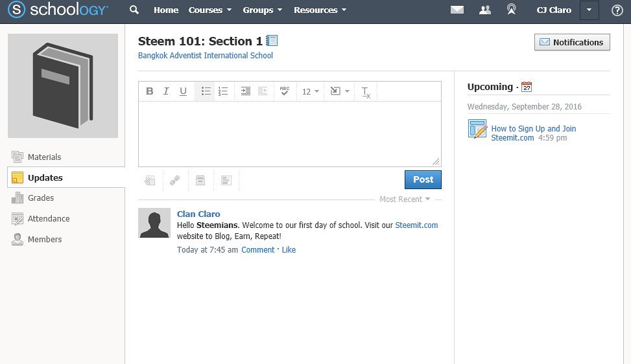
Task: Go to the Home menu item
Action: pyautogui.click(x=166, y=10)
